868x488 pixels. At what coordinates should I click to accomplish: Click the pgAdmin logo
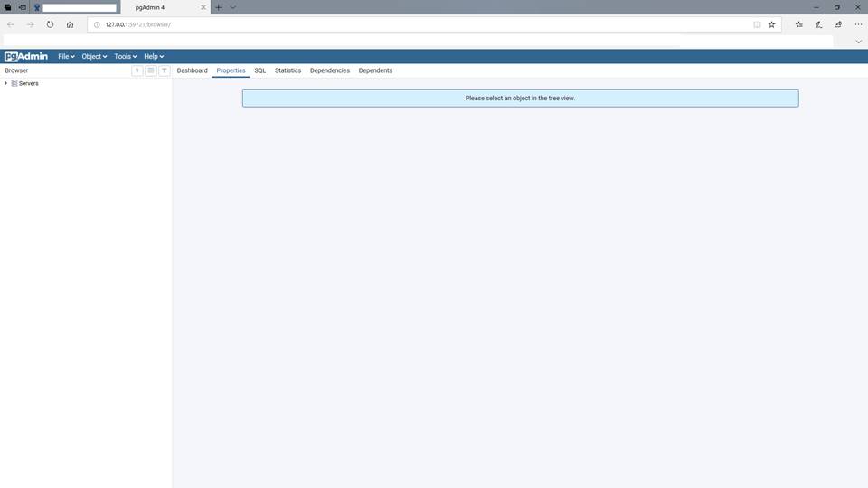click(26, 56)
